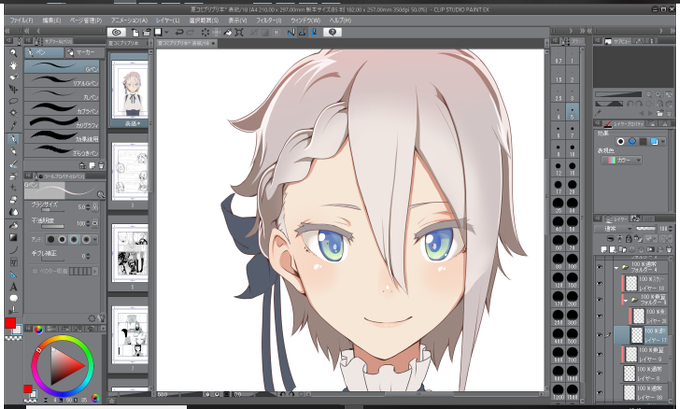Select the Fill bucket tool
The height and width of the screenshot is (409, 680).
tap(13, 226)
